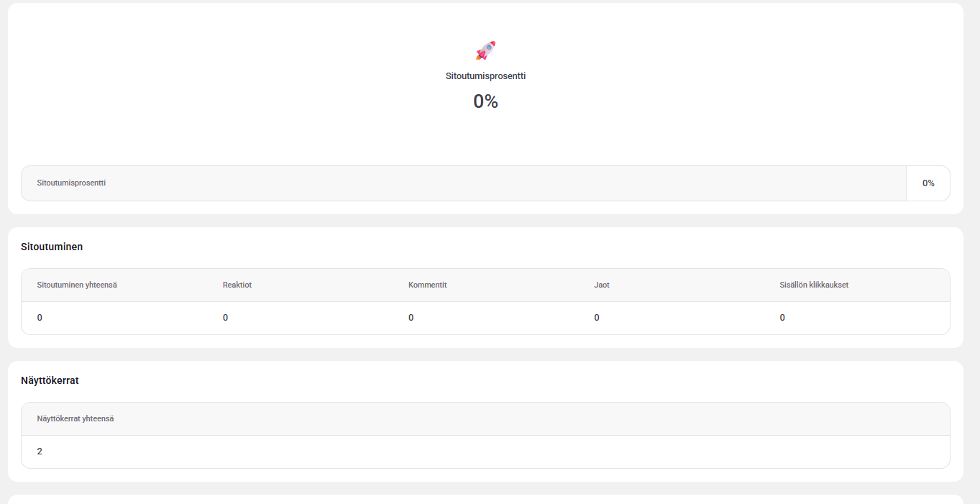The image size is (980, 504).
Task: Select the Sisällön klikkaukset column header
Action: click(814, 285)
